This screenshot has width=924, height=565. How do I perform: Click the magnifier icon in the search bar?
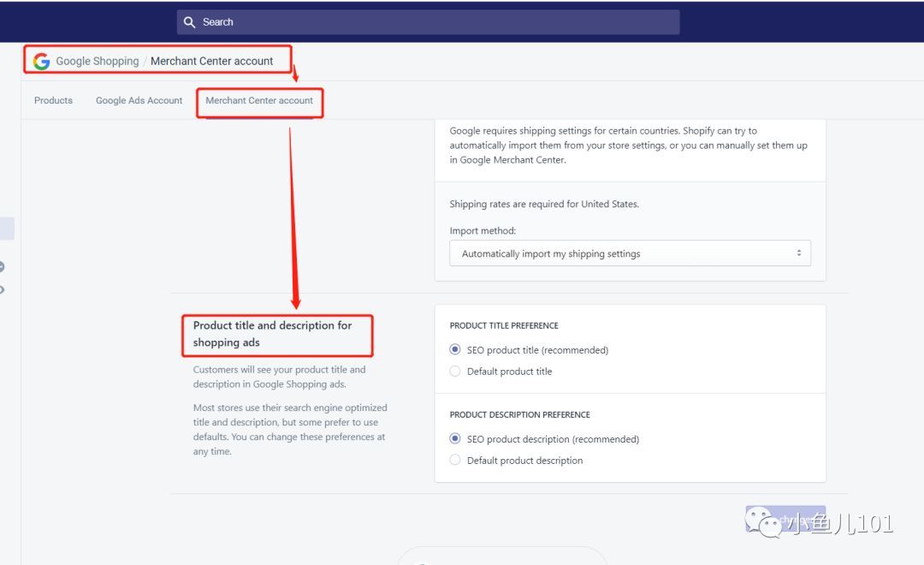pyautogui.click(x=189, y=21)
